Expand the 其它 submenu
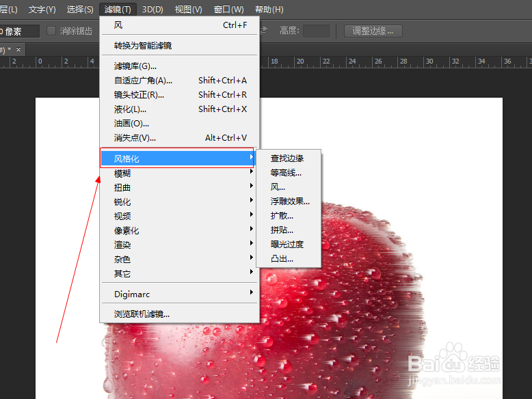Viewport: 532px width, 399px height. point(179,273)
